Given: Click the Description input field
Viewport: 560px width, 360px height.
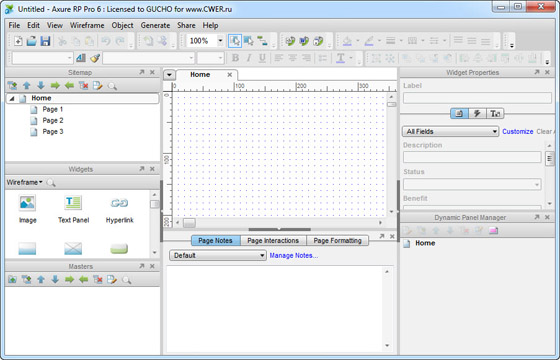Looking at the screenshot, I should [x=472, y=157].
